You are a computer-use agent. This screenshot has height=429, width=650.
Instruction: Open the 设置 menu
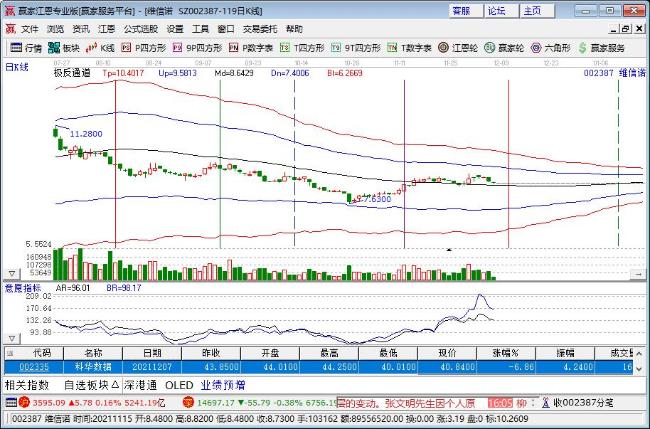pos(175,29)
